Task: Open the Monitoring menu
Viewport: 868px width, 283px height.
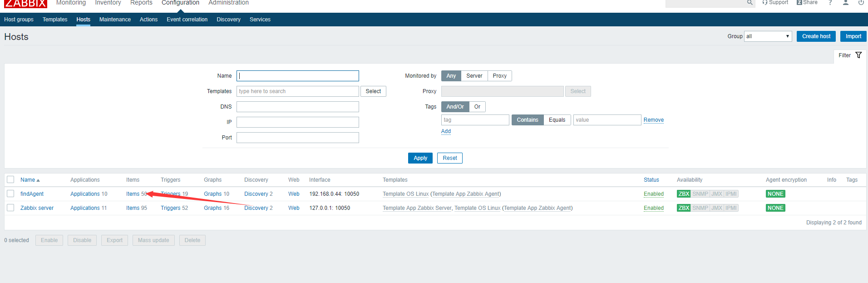Action: tap(71, 3)
